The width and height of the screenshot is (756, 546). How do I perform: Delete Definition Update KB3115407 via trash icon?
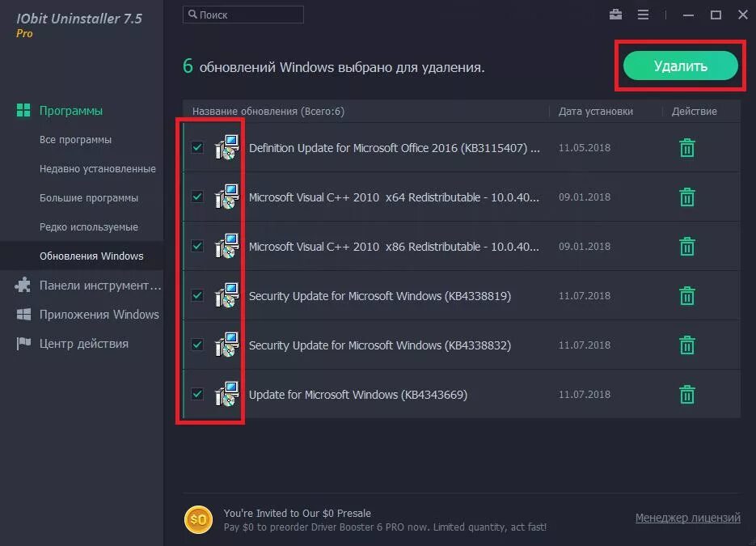(x=686, y=147)
